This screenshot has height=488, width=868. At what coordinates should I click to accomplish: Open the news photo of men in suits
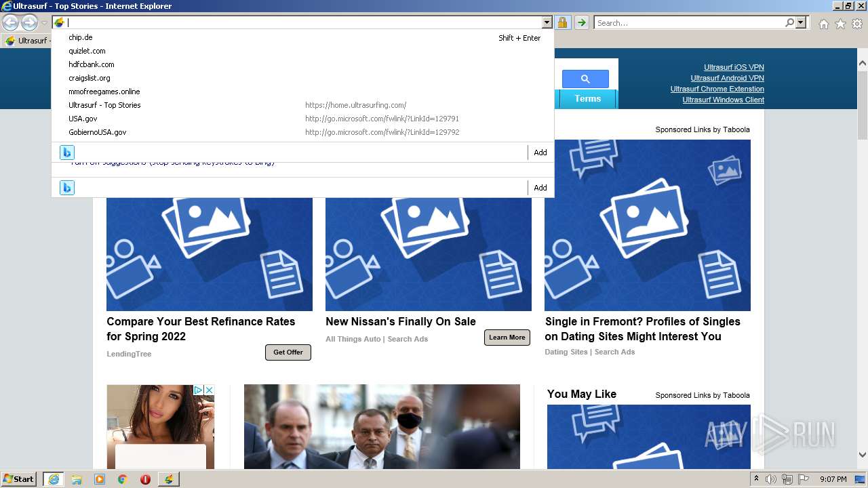[382, 426]
